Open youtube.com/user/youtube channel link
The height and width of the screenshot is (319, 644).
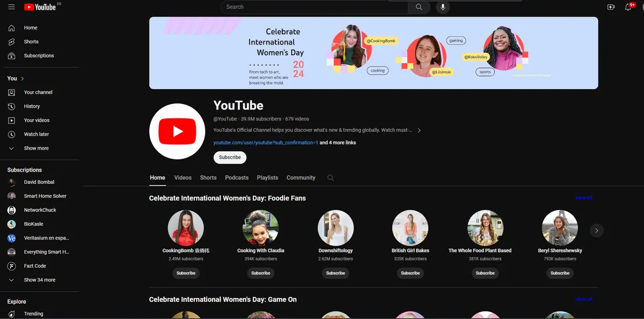[x=266, y=143]
